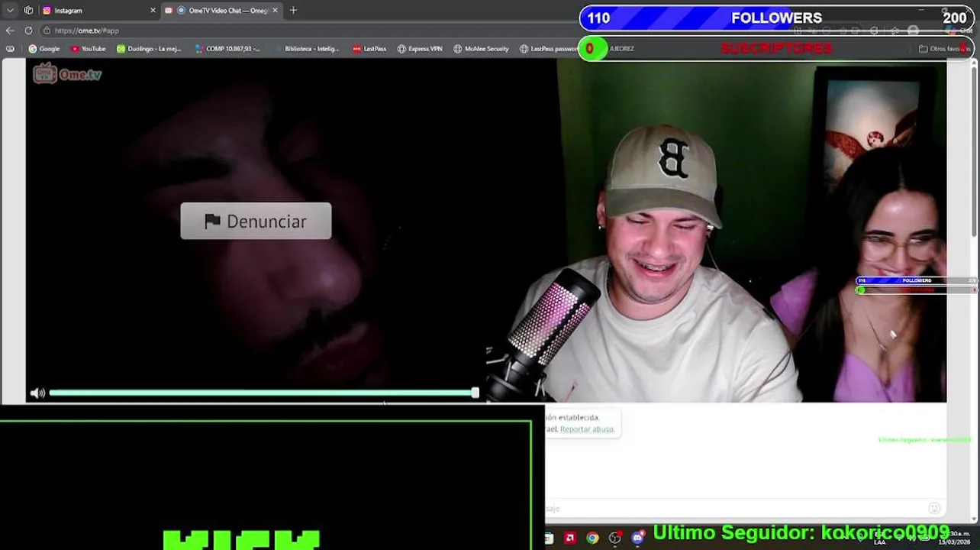Open the Google bookmark
The width and height of the screenshot is (980, 550).
coord(44,49)
